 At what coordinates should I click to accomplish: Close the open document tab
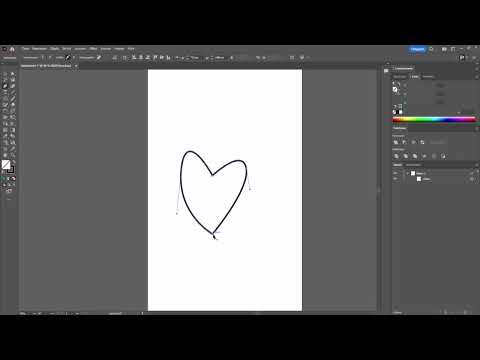[76, 66]
